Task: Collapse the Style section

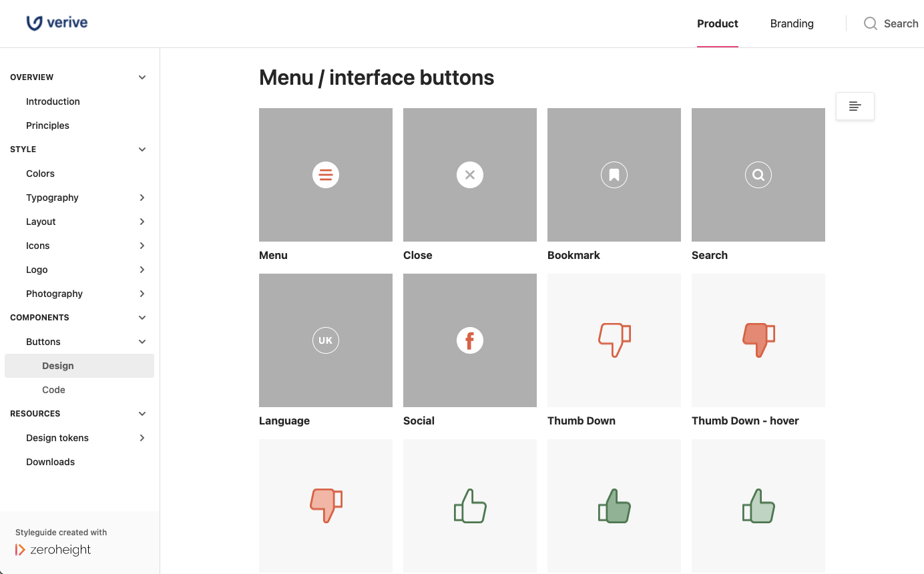Action: 142,150
